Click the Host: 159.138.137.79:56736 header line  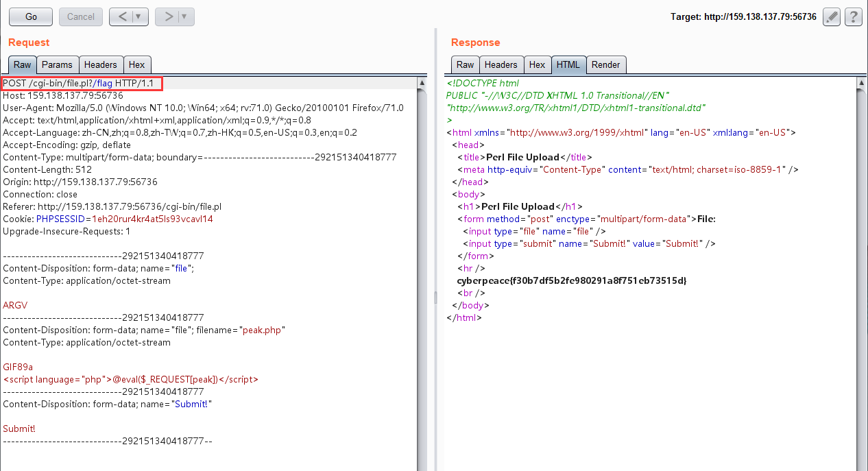click(63, 96)
